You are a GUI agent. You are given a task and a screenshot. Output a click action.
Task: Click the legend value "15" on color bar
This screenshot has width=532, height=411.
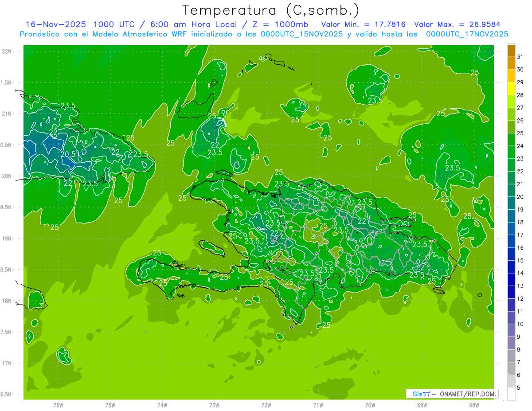pyautogui.click(x=520, y=261)
